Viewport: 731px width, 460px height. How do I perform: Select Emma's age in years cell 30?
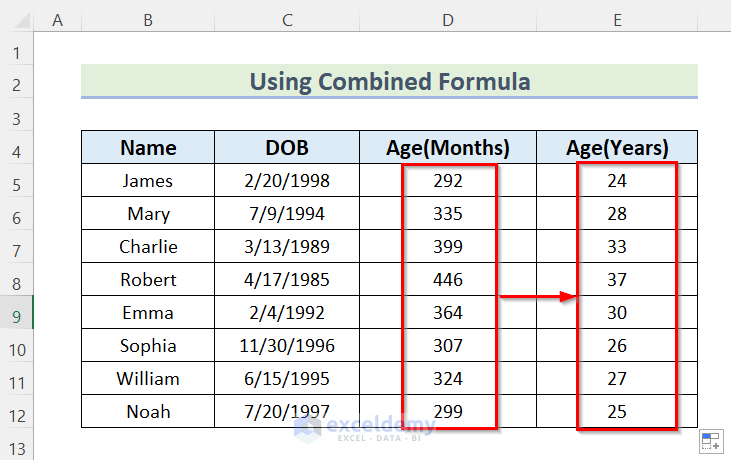[617, 313]
